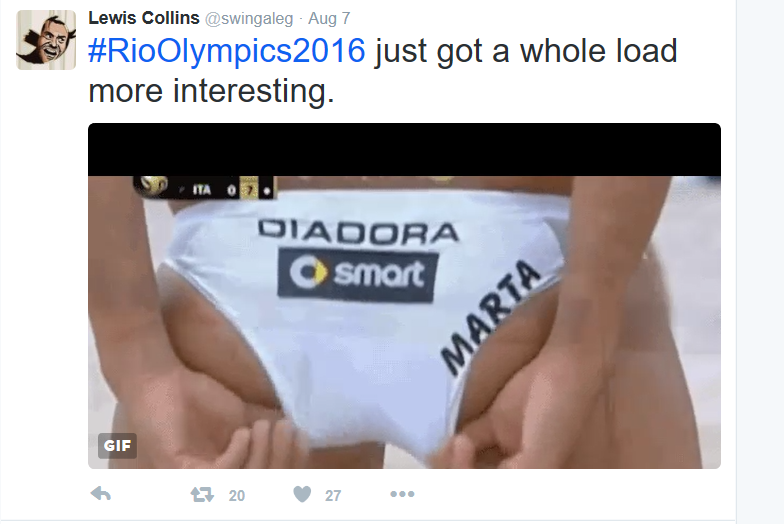
Task: Click the smart logo in the GIF
Action: pyautogui.click(x=357, y=274)
